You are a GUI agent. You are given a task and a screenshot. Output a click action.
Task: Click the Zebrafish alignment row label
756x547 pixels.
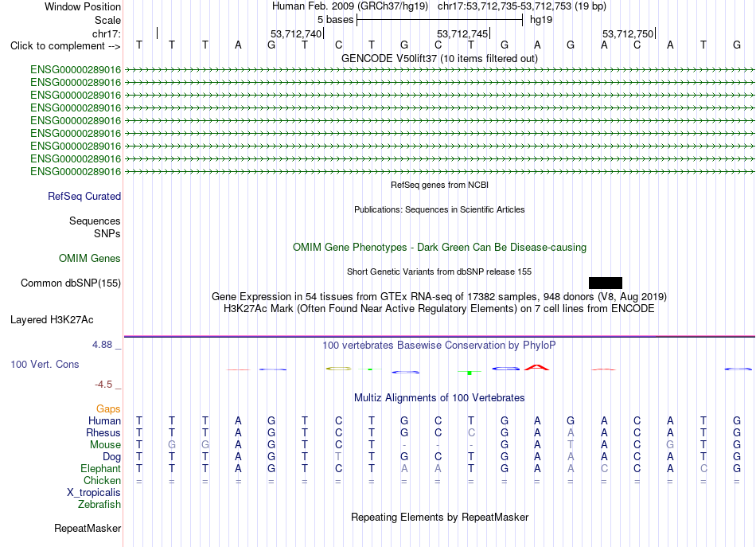[x=99, y=505]
